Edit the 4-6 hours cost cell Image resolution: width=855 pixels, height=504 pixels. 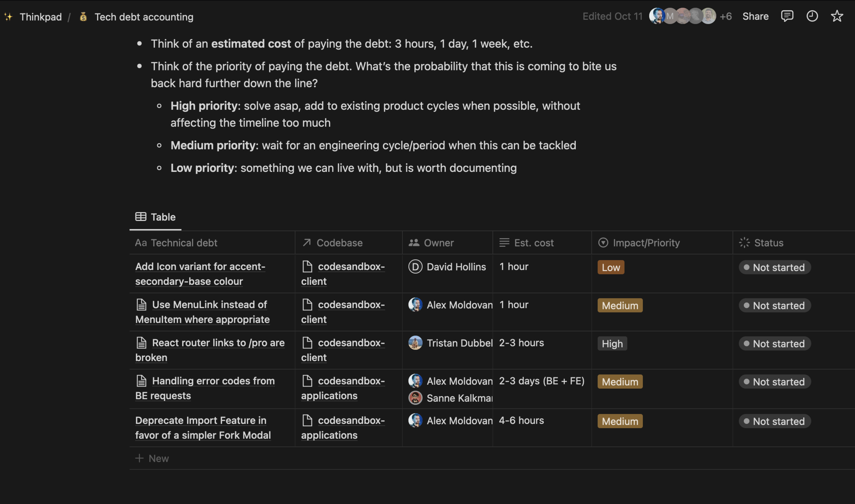coord(521,421)
